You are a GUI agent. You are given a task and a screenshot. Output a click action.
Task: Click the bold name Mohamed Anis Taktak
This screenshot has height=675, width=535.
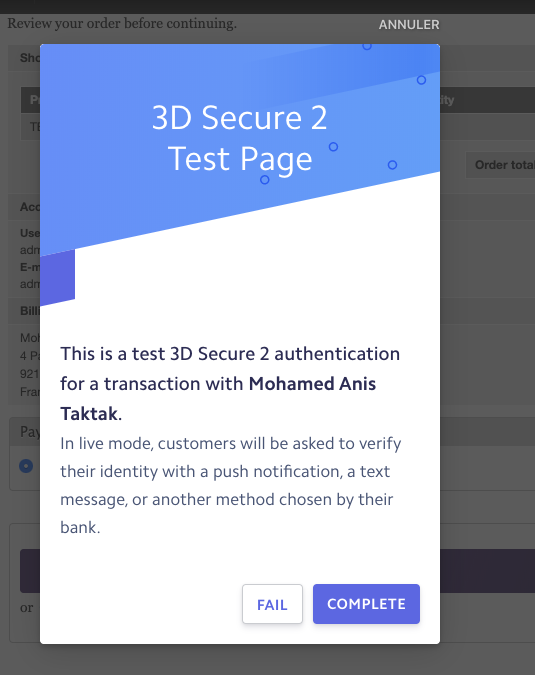[x=218, y=399]
